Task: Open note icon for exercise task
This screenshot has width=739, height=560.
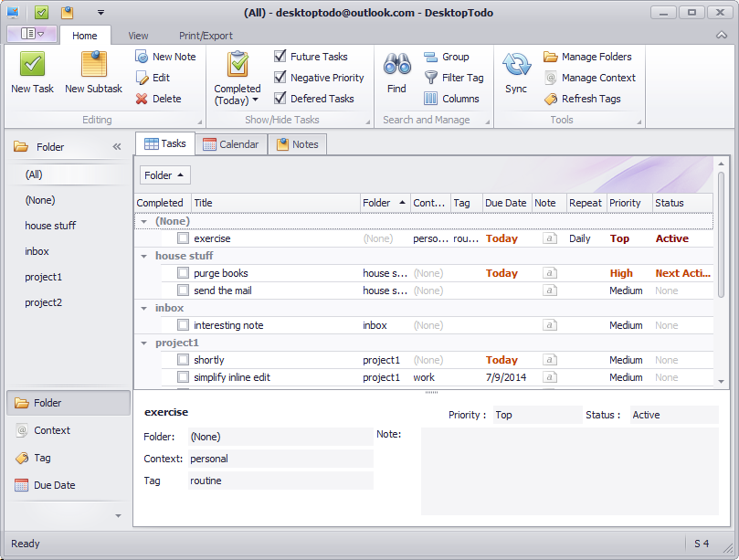Action: coord(549,238)
